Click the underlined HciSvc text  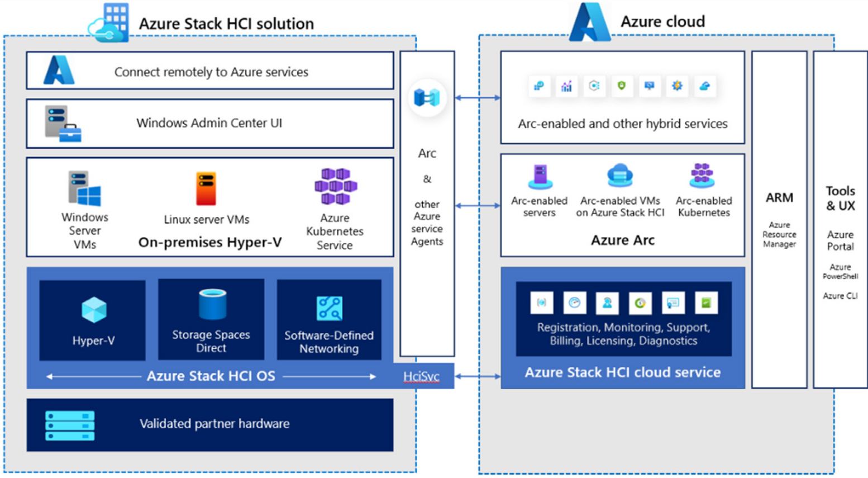421,377
